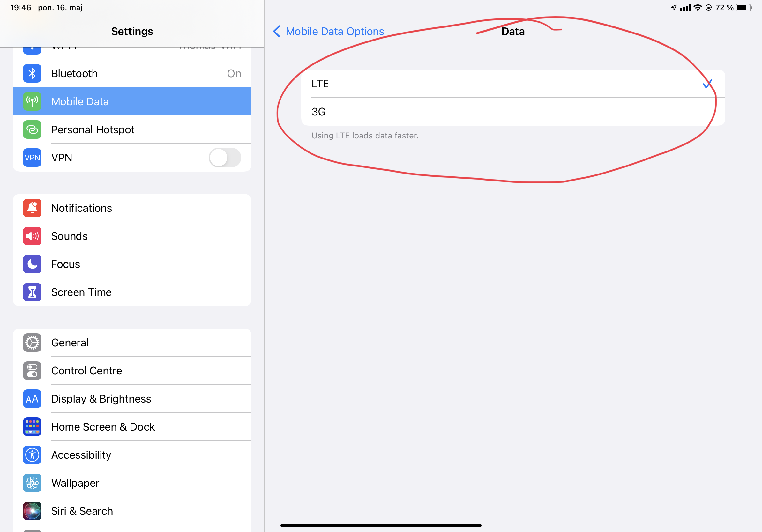The width and height of the screenshot is (762, 532).
Task: Toggle the VPN switch
Action: [x=225, y=158]
